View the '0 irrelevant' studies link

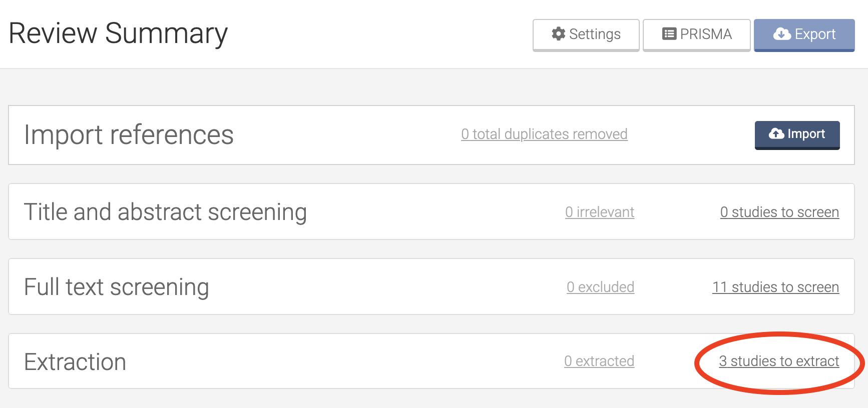click(600, 212)
